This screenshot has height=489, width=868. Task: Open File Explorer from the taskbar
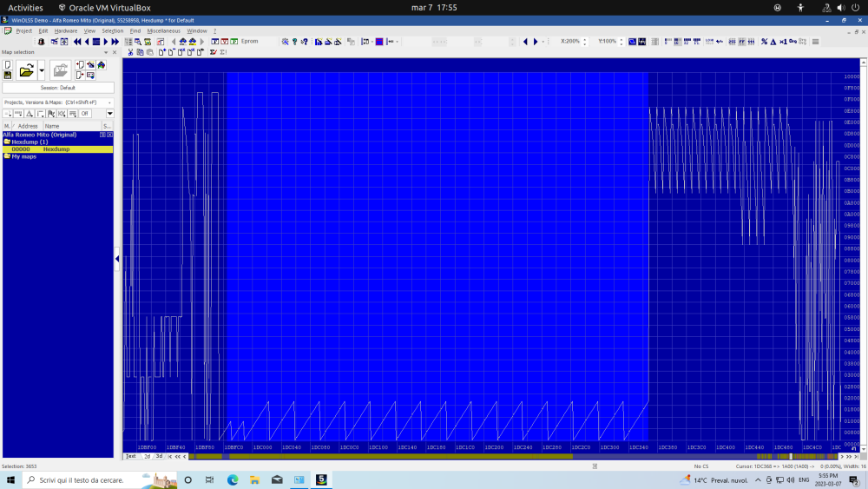point(254,480)
